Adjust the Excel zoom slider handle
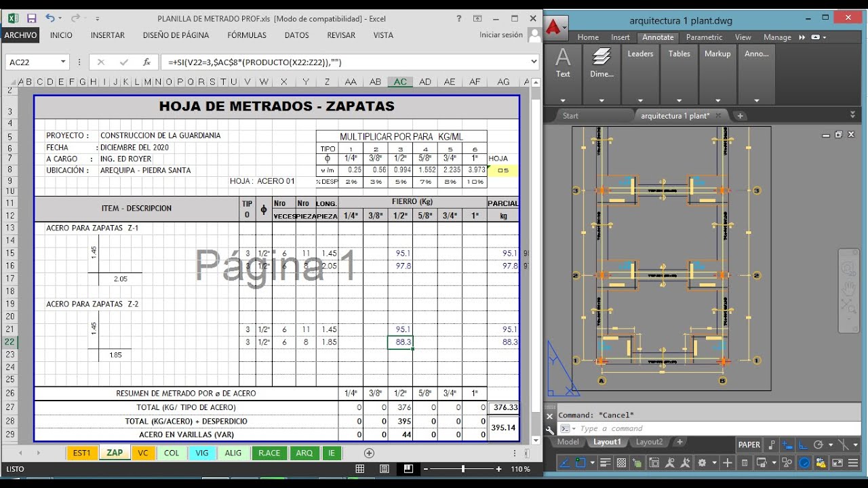 pos(463,468)
